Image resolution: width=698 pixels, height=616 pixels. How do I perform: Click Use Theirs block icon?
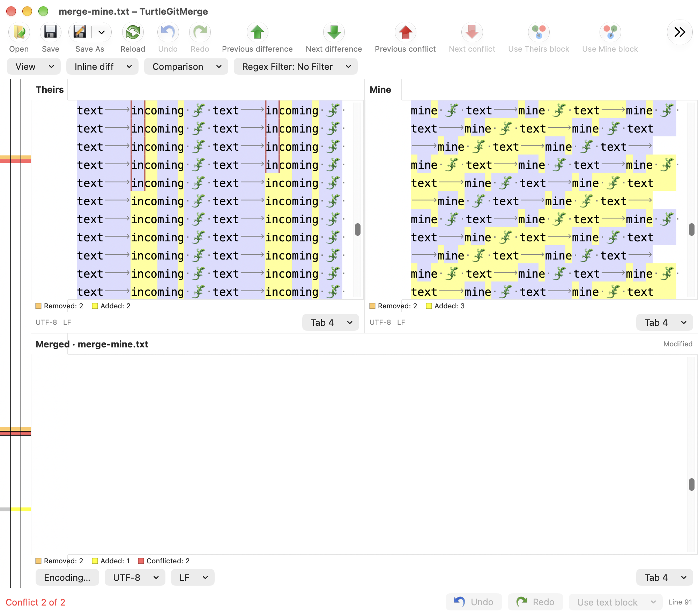tap(539, 32)
